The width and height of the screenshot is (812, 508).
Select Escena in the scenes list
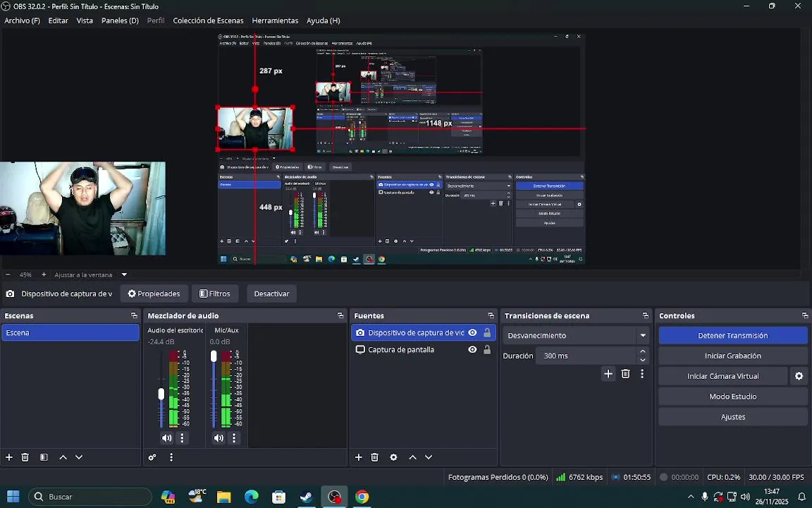pyautogui.click(x=70, y=333)
